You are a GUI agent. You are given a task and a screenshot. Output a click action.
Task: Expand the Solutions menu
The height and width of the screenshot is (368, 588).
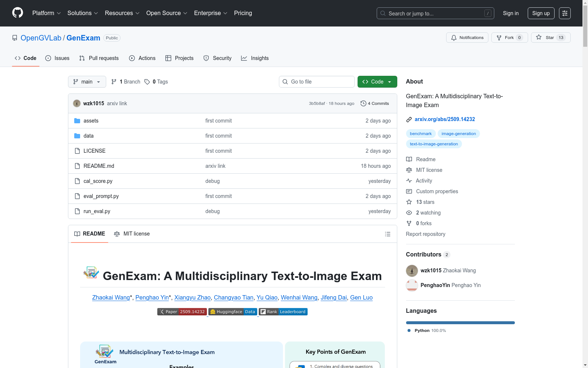83,13
